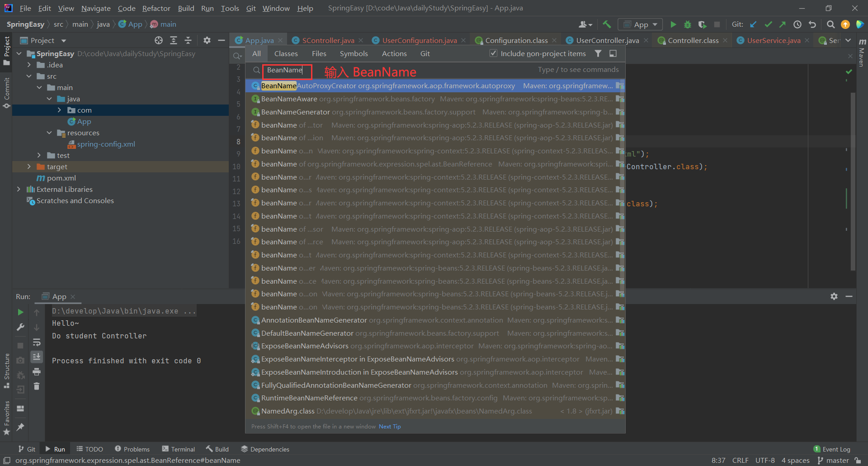Open the Problems tool window
The height and width of the screenshot is (466, 868).
coord(132,449)
